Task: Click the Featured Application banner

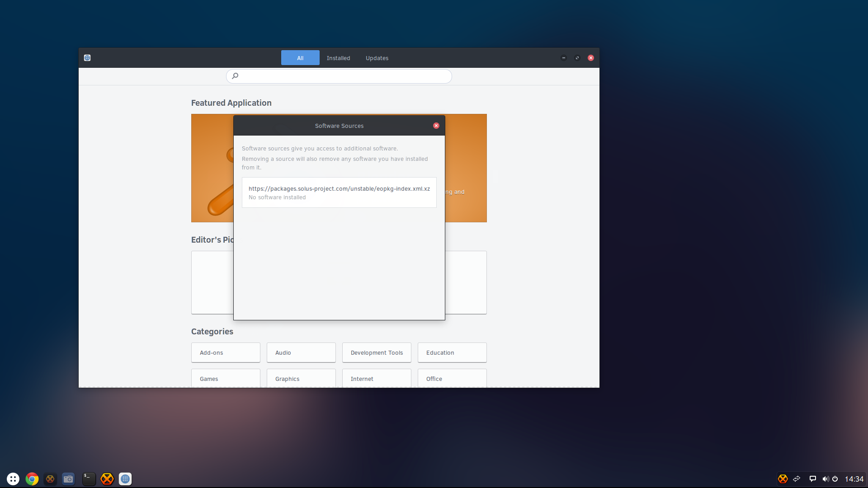Action: pyautogui.click(x=212, y=168)
